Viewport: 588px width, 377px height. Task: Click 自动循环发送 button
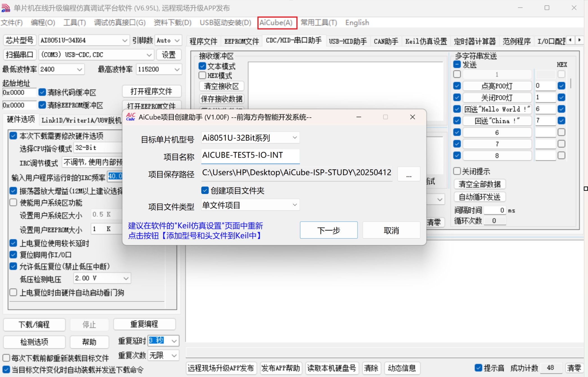click(480, 197)
